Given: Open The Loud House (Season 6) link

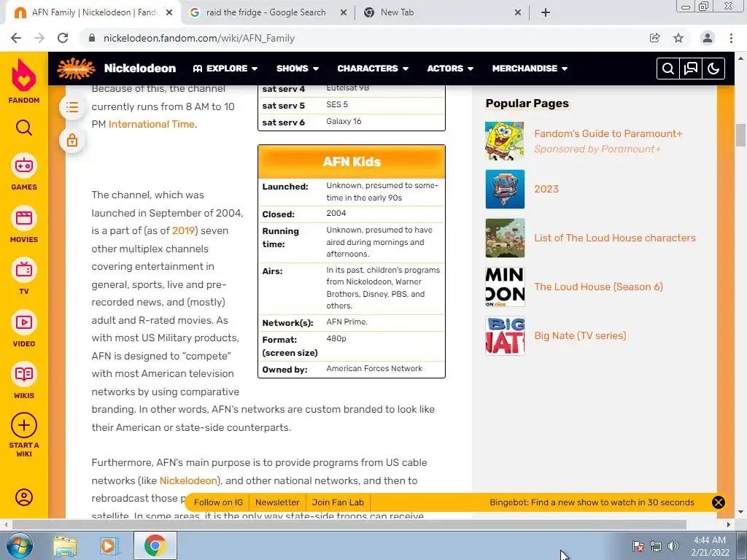Looking at the screenshot, I should [x=598, y=287].
